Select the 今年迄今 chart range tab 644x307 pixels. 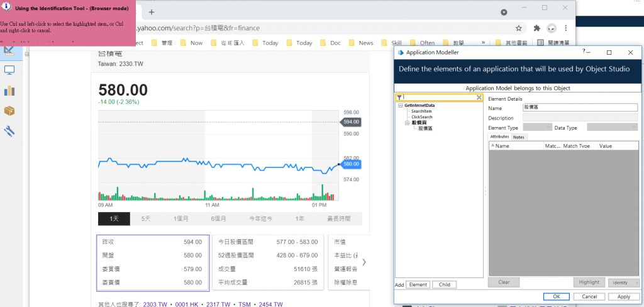click(x=261, y=219)
